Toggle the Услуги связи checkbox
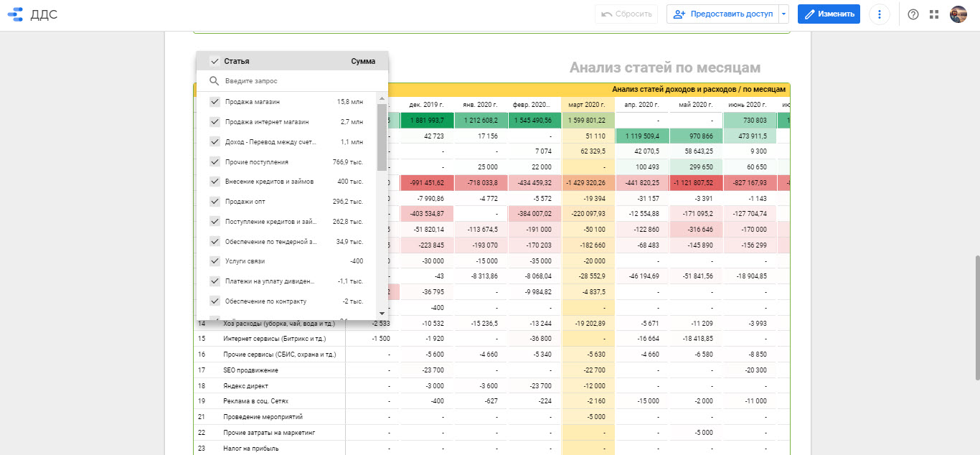Screen dimensions: 980x455 click(215, 261)
